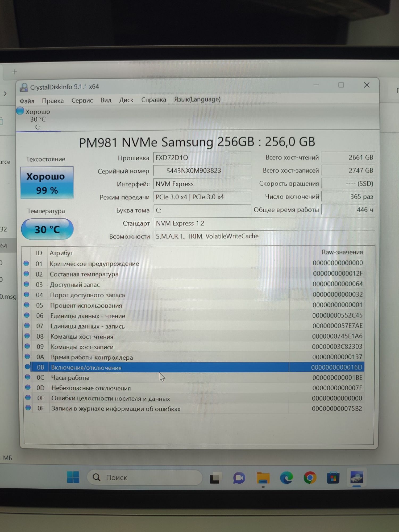Click the status dot for Ошибки целостности носителя row
Viewport: 399px width, 532px height.
coord(28,398)
